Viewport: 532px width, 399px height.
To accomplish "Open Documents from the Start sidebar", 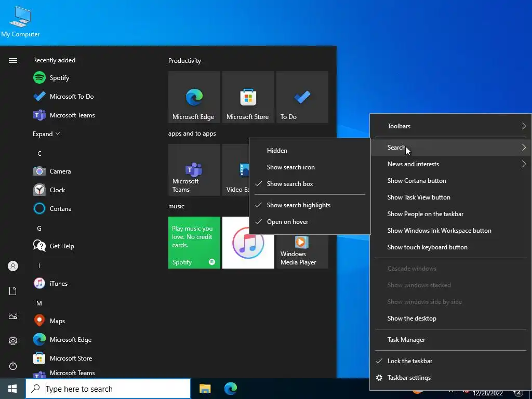I will (13, 291).
